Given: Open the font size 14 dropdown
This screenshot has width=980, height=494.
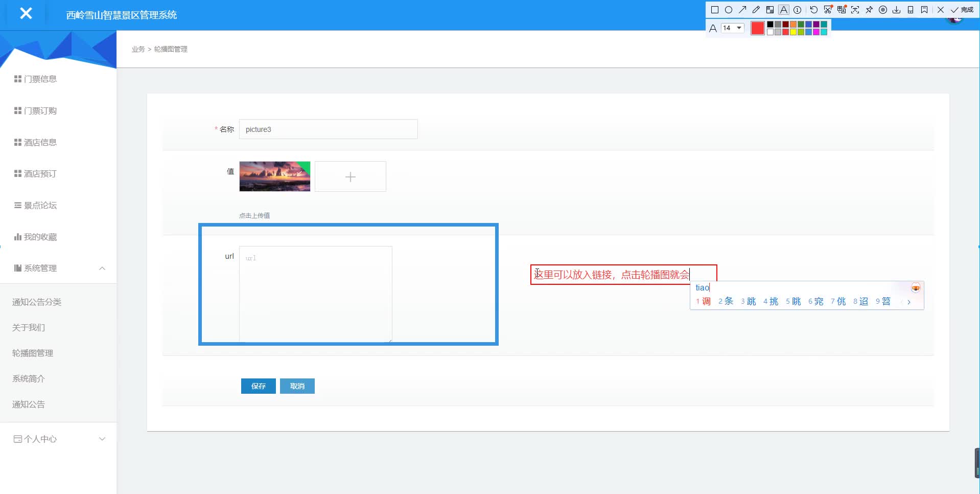Looking at the screenshot, I should [x=733, y=28].
